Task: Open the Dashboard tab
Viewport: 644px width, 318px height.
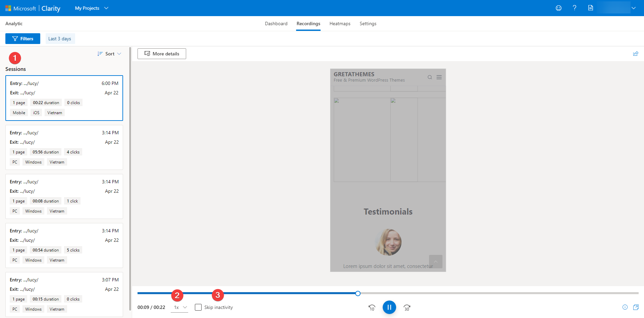Action: 276,24
